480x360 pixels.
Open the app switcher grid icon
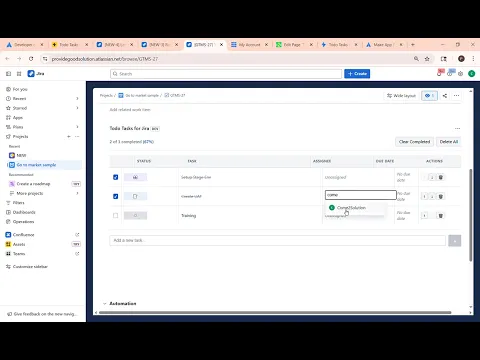pos(19,74)
